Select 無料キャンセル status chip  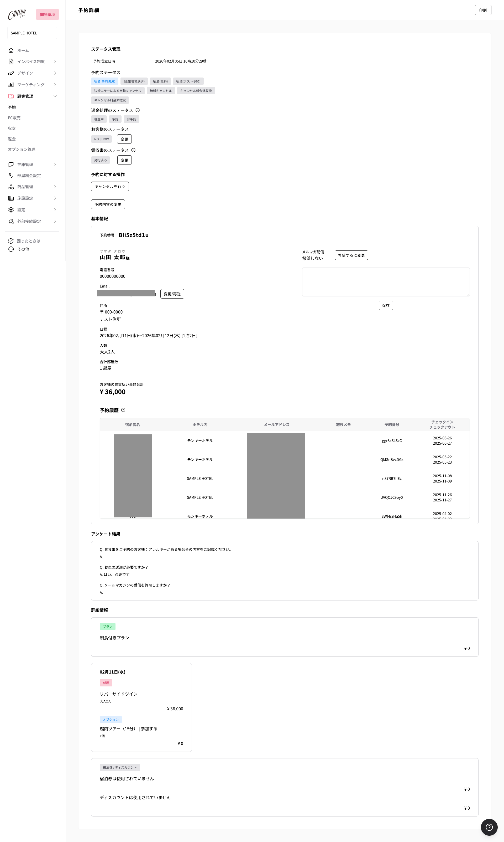click(161, 91)
